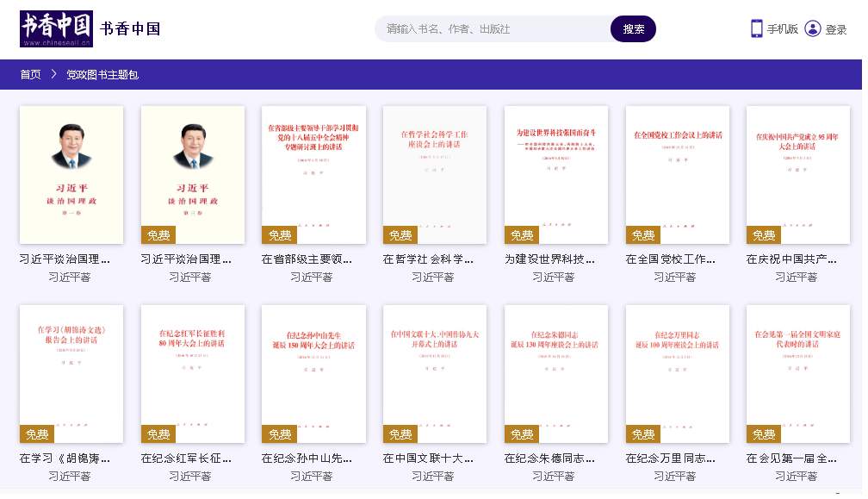Click the breadcrumb chevron arrow after 首页
Image resolution: width=868 pixels, height=499 pixels.
(x=53, y=75)
